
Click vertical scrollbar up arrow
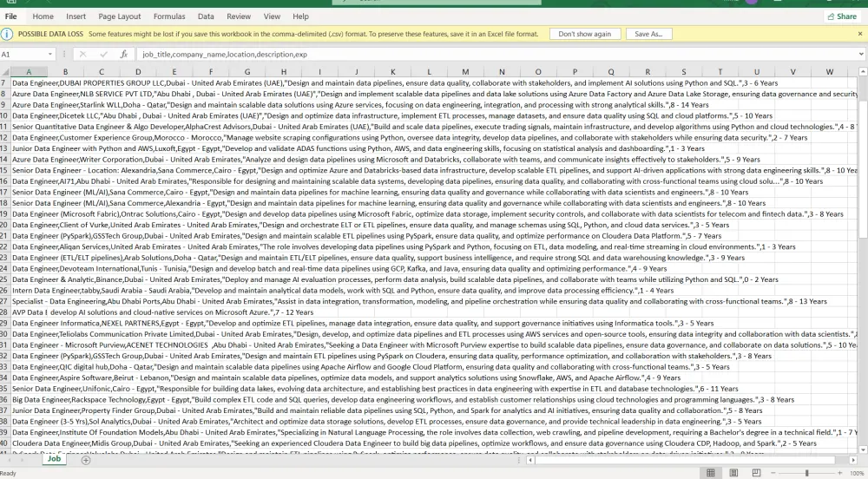tap(863, 72)
